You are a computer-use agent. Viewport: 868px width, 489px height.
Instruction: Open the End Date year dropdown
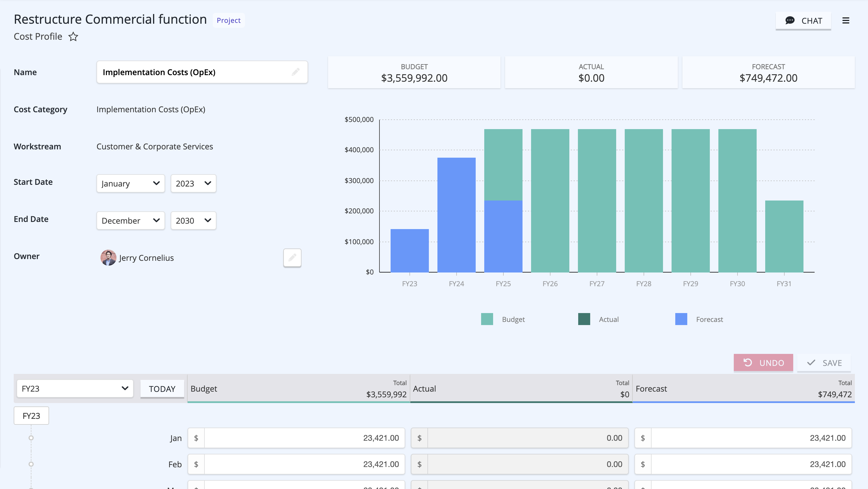pyautogui.click(x=193, y=221)
